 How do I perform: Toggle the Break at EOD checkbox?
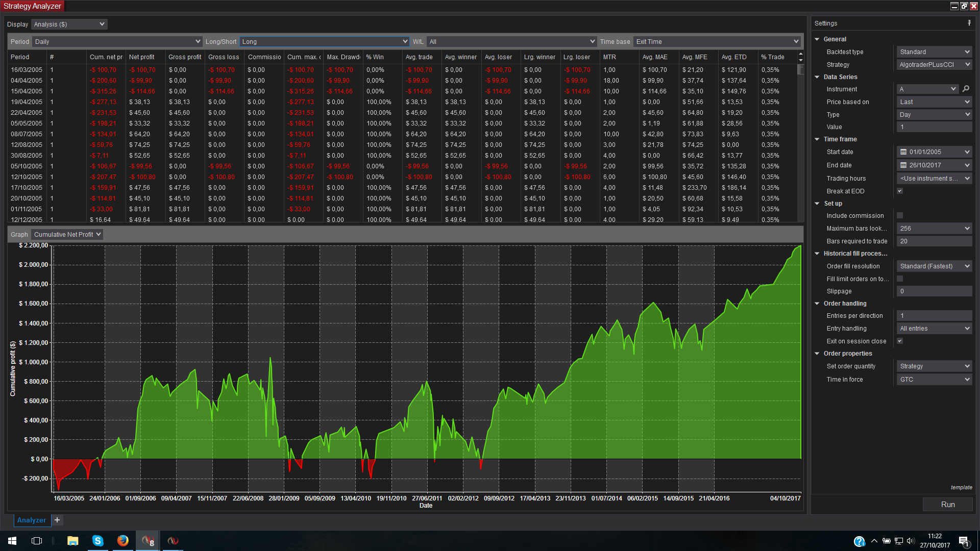click(x=900, y=191)
